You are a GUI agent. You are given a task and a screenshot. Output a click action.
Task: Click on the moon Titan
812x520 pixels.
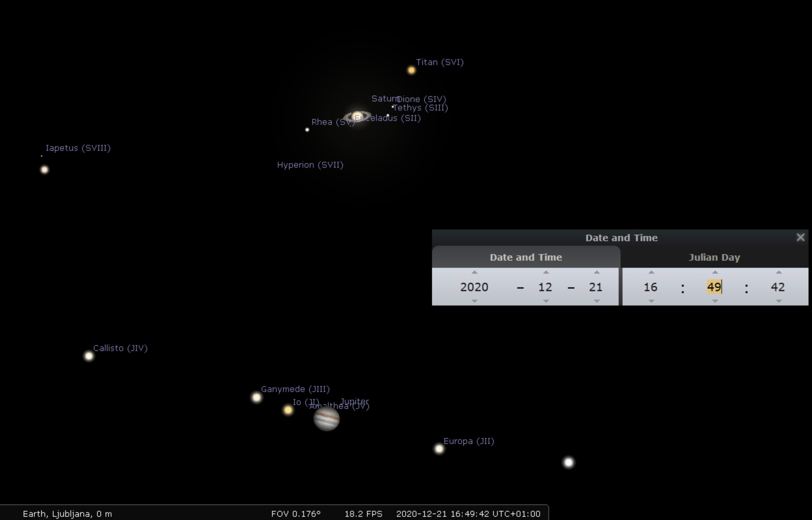[411, 70]
